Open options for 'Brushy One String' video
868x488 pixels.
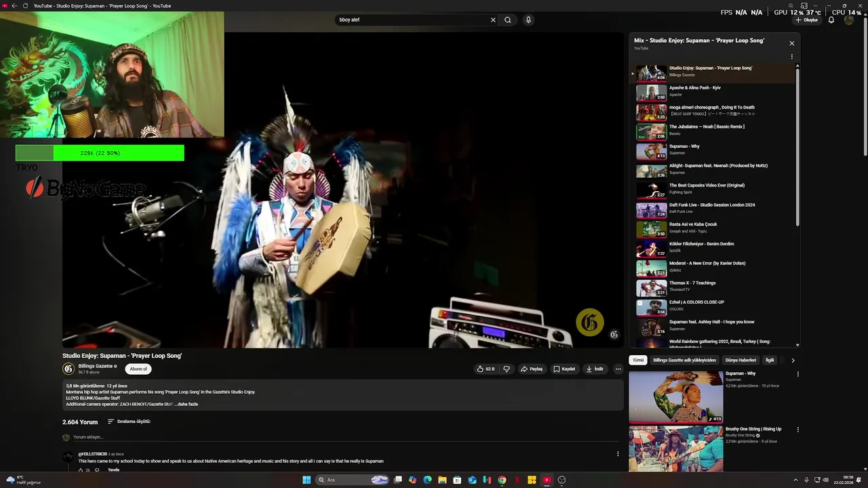tap(797, 429)
